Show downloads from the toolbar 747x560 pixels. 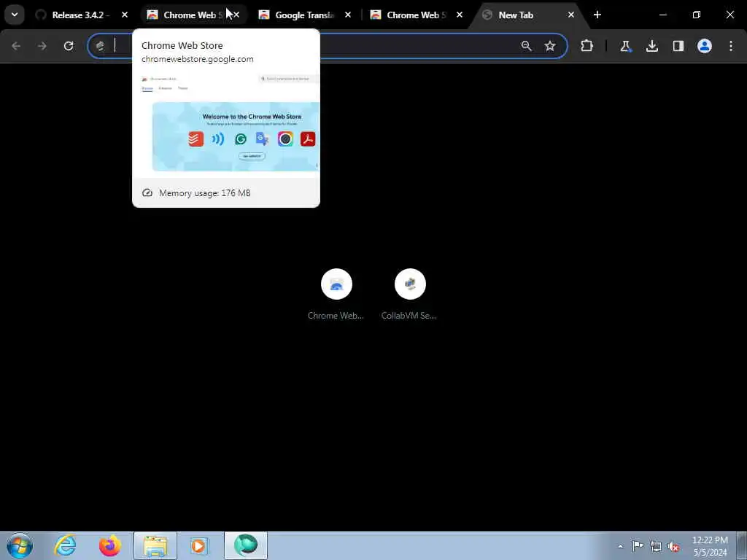point(651,46)
